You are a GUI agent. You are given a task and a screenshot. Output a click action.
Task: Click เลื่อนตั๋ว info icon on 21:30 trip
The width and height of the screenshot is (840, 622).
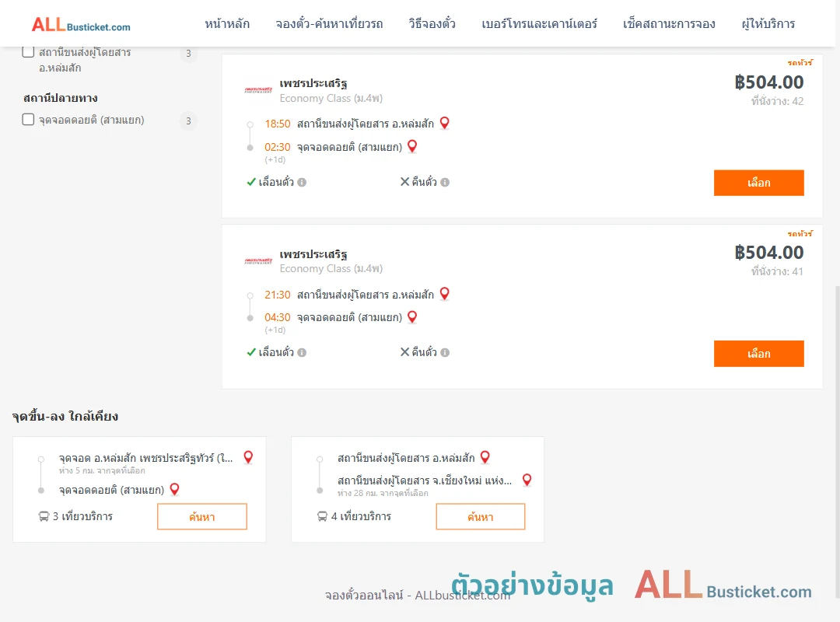pos(302,352)
